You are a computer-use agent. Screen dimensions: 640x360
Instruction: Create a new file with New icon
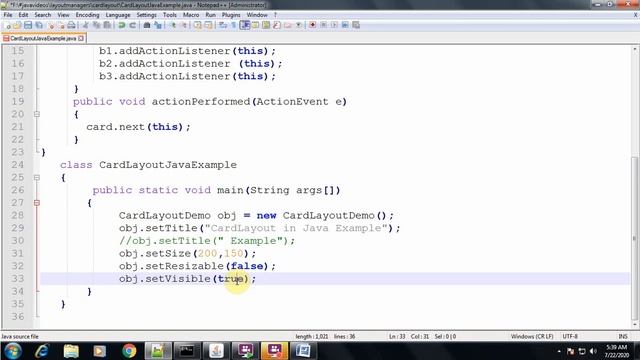(7, 25)
